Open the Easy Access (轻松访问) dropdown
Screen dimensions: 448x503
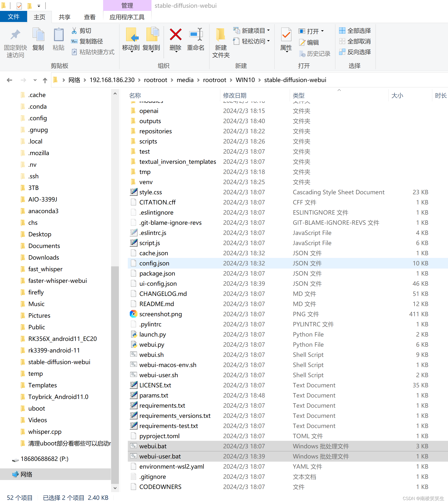tap(268, 41)
